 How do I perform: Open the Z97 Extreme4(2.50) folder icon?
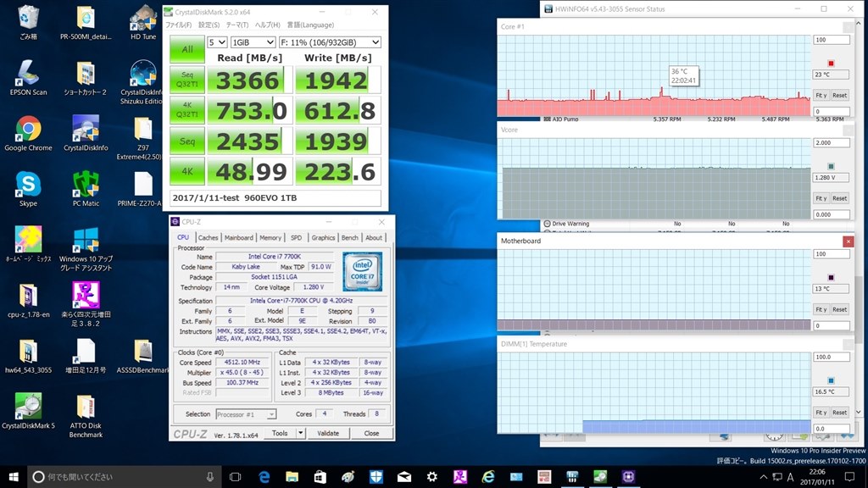[143, 138]
